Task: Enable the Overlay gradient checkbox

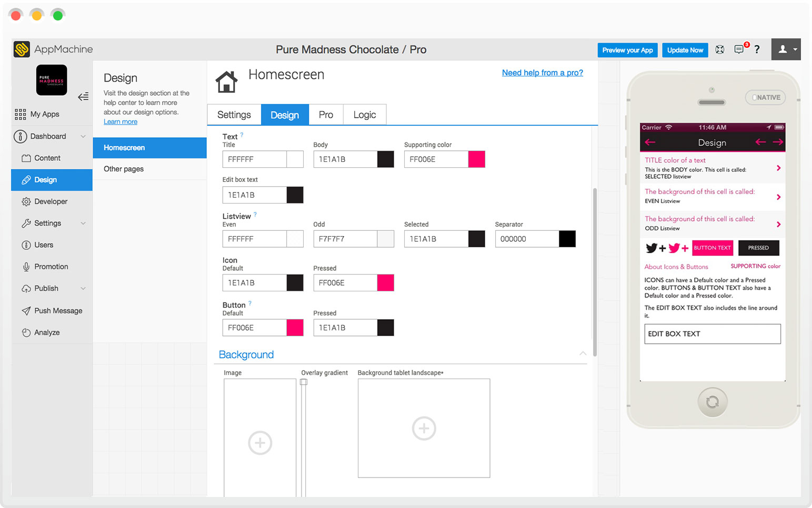Action: tap(304, 381)
